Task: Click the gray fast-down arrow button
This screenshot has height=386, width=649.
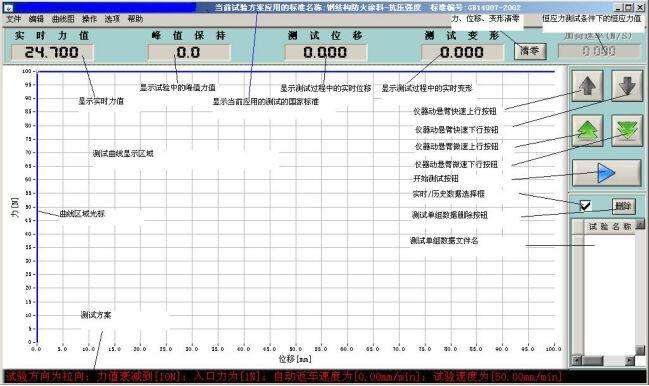Action: 627,86
